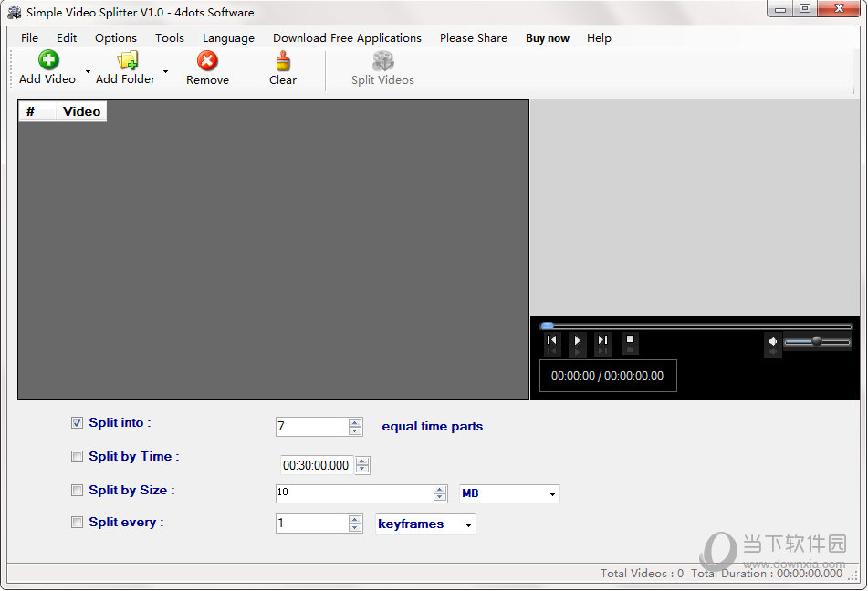Skip to next frame in the player
Viewport: 868px width, 591px height.
coord(602,340)
